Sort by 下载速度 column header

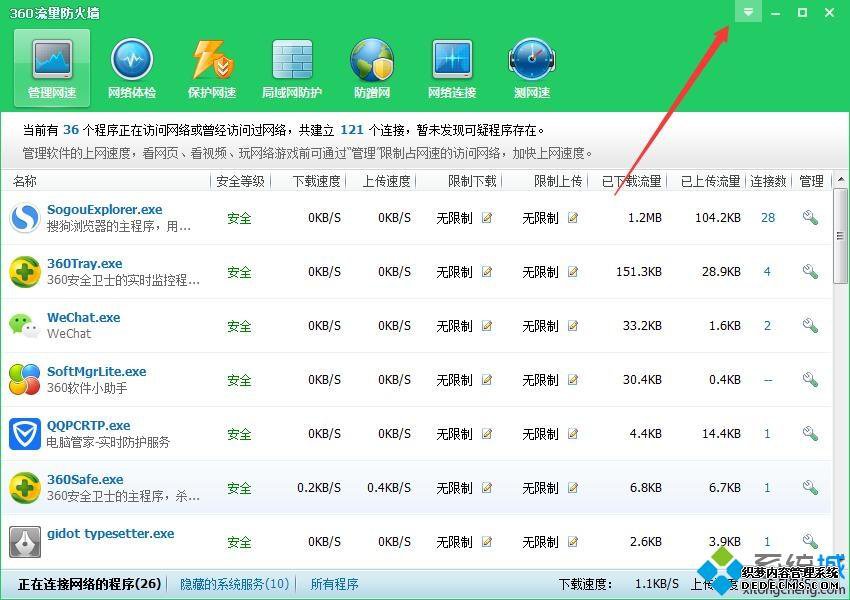[317, 181]
